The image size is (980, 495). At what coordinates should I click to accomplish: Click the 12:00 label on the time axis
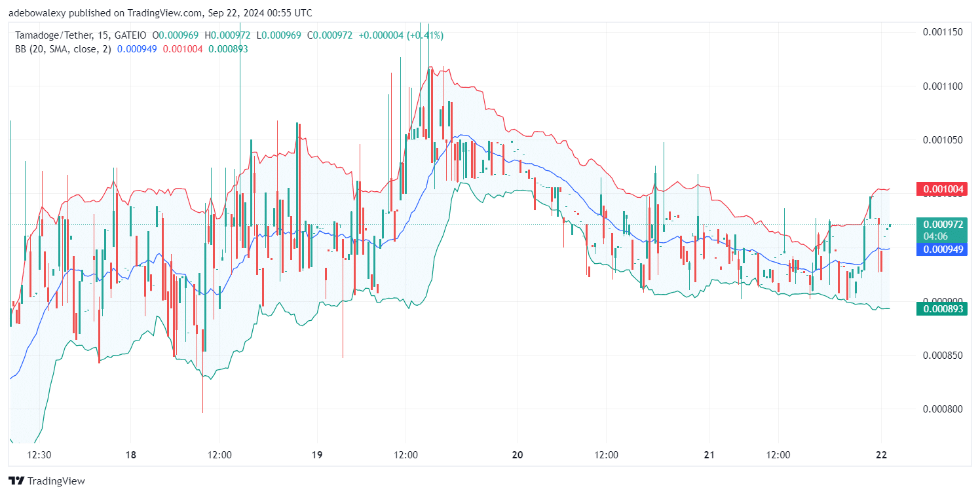(220, 453)
